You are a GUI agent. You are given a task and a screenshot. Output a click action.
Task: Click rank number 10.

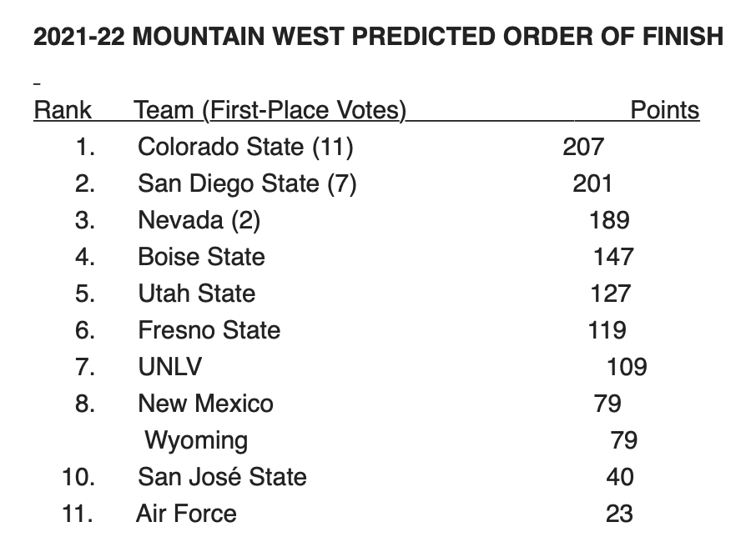[x=78, y=477]
